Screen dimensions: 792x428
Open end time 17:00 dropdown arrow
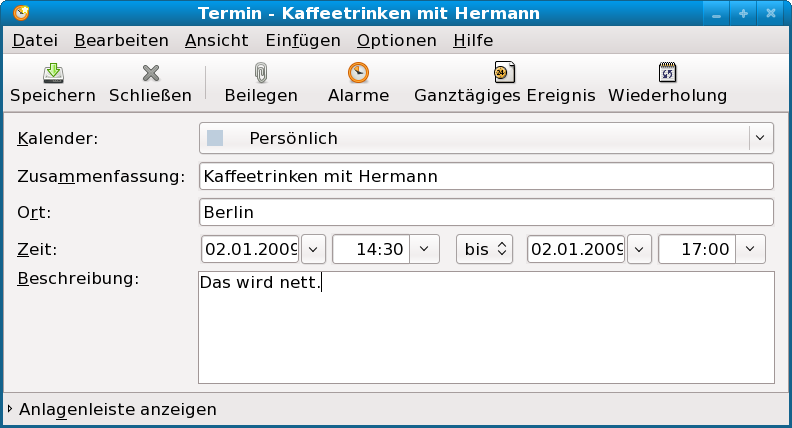click(750, 249)
